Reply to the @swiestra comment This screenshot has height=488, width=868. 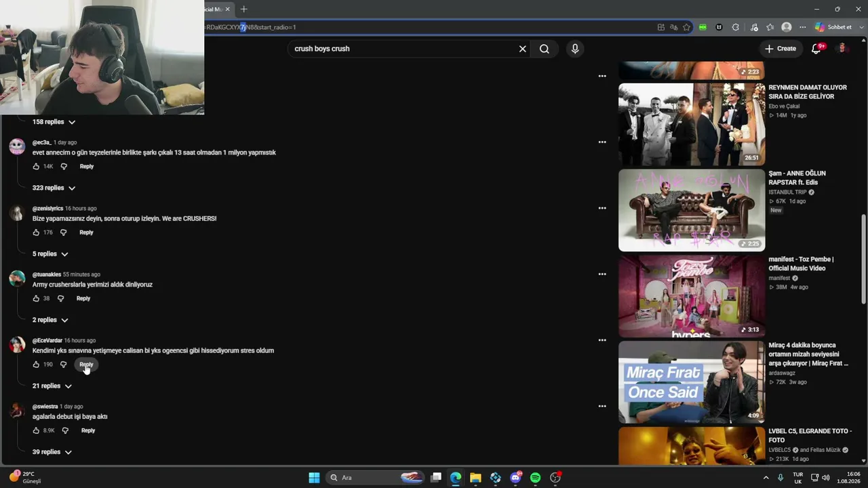tap(88, 430)
